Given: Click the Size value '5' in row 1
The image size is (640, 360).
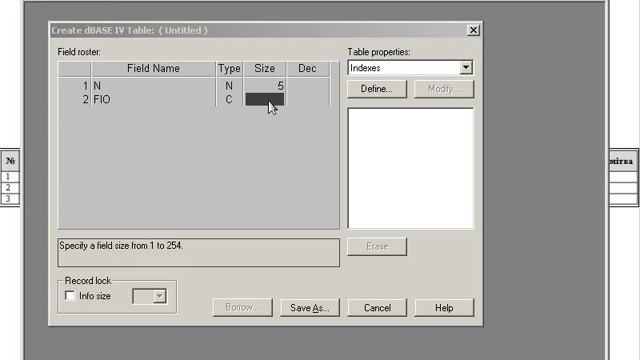Looking at the screenshot, I should click(x=264, y=86).
